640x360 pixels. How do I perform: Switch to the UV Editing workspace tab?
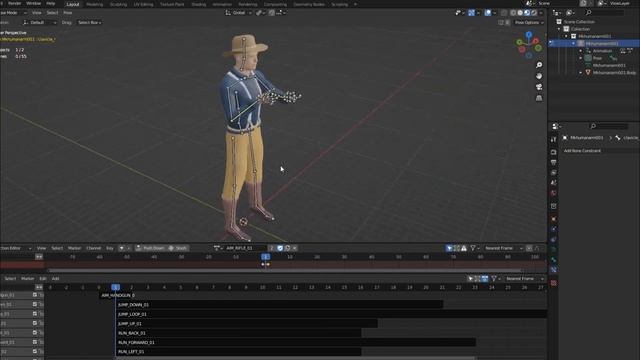(143, 4)
